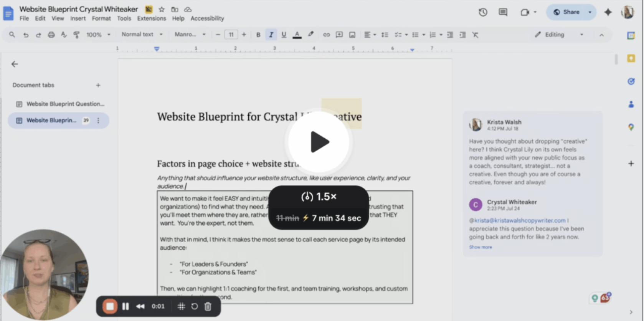Image resolution: width=644 pixels, height=321 pixels.
Task: Click the insert image icon
Action: (352, 35)
